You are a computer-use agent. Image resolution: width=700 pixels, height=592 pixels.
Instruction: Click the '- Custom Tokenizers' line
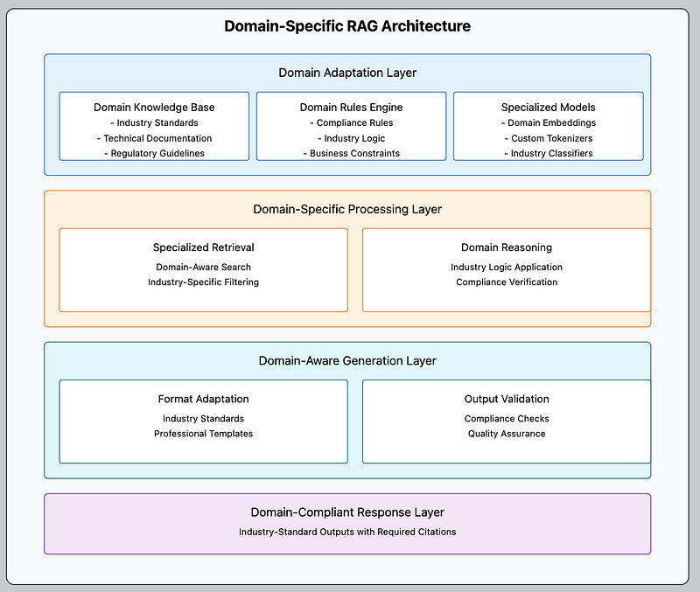(549, 138)
